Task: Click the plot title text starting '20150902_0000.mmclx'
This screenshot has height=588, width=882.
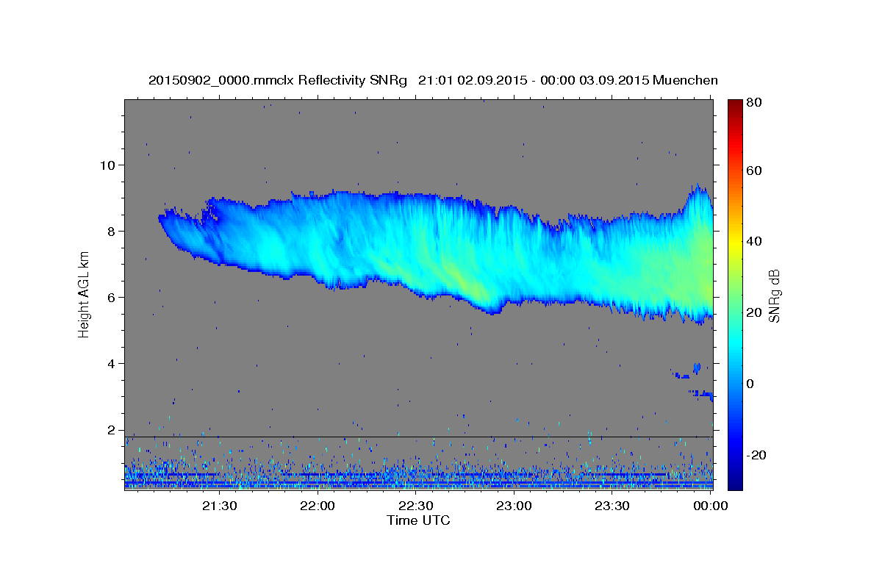Action: (433, 79)
